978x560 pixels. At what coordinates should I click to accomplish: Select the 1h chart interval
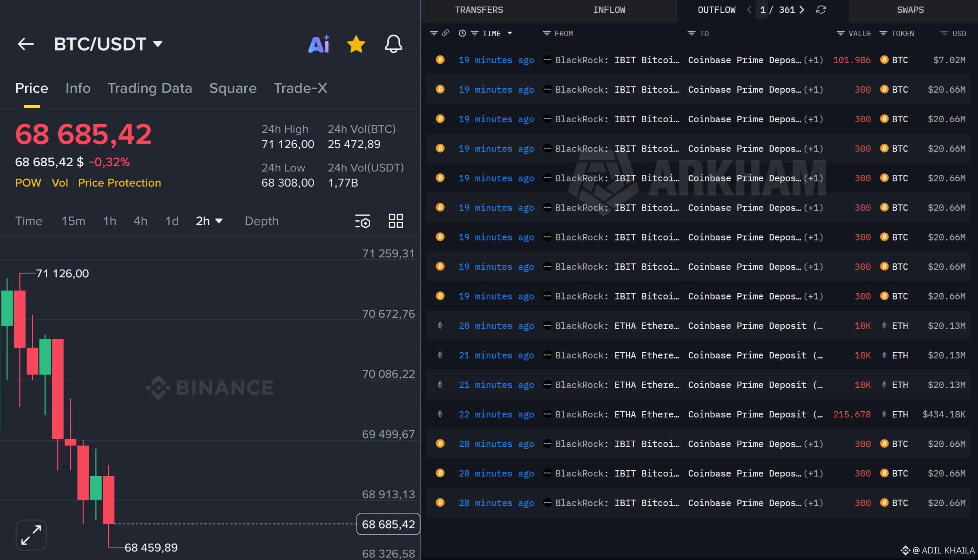pos(110,221)
